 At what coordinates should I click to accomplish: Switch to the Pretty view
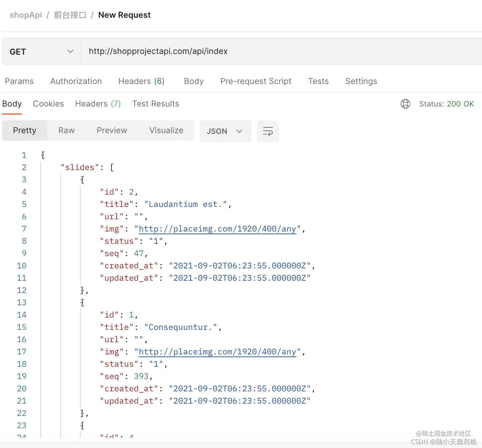click(x=25, y=130)
